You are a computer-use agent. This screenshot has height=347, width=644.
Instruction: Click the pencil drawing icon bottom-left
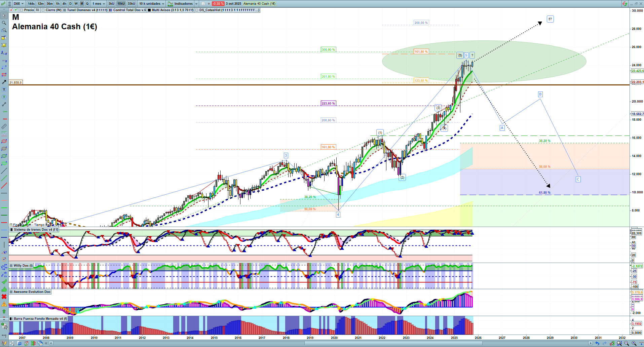point(4,343)
